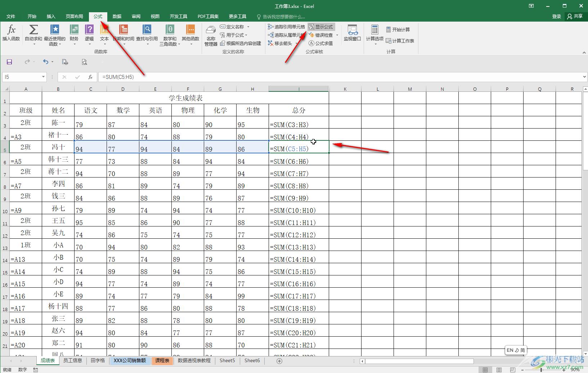Open Lookup and Reference functions icon
Image resolution: width=588 pixels, height=373 pixels.
point(147,30)
